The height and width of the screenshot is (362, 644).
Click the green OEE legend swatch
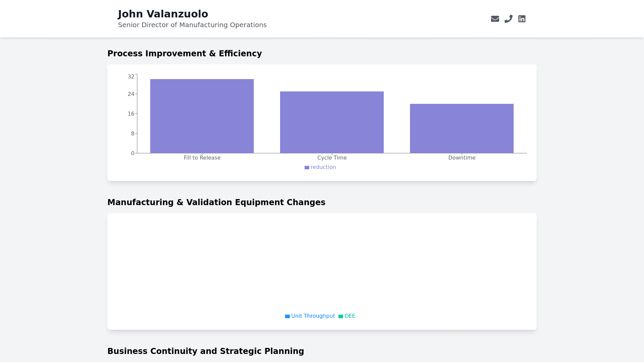(340, 316)
